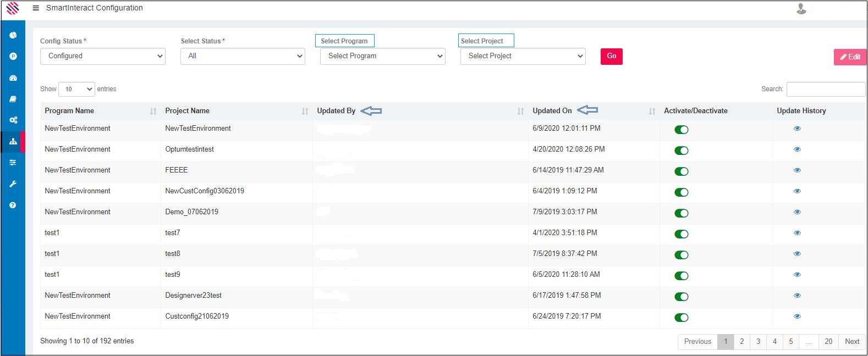Click the pink Edit button

pos(850,57)
